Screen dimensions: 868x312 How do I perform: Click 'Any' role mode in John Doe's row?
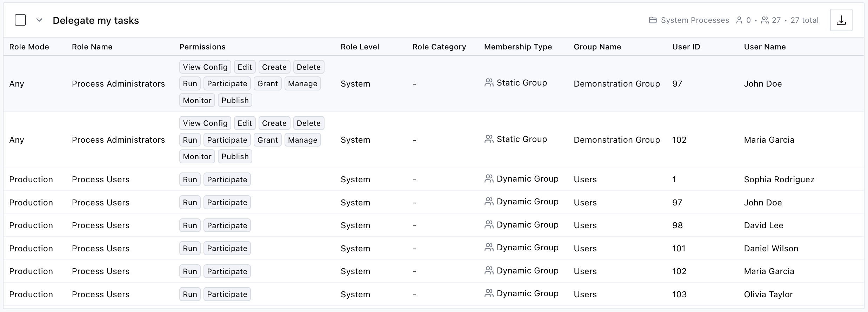[16, 84]
